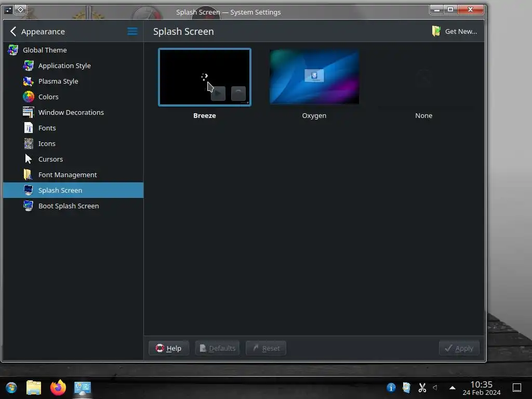Click the Get New... button
Image resolution: width=532 pixels, height=399 pixels.
click(x=455, y=31)
